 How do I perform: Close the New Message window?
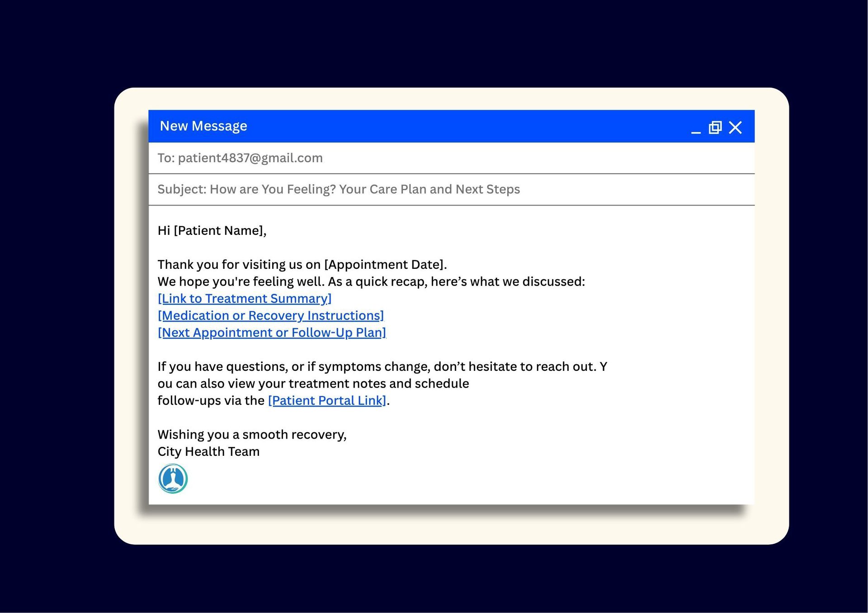(736, 127)
